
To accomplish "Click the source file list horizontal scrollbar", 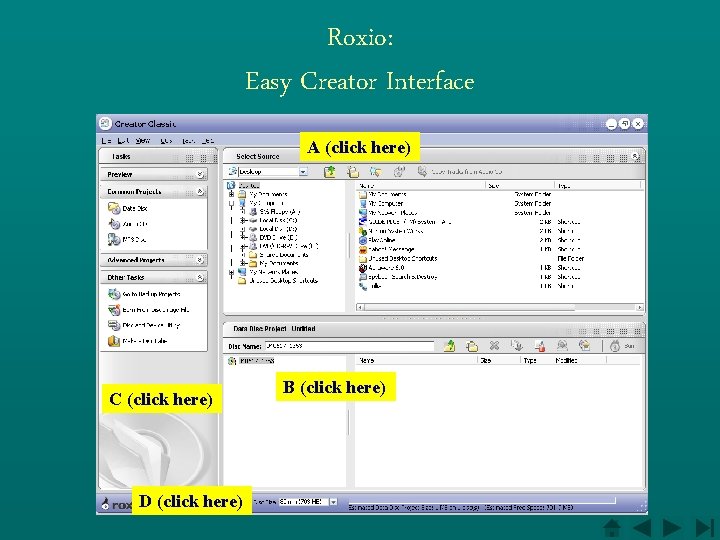I will [500, 307].
